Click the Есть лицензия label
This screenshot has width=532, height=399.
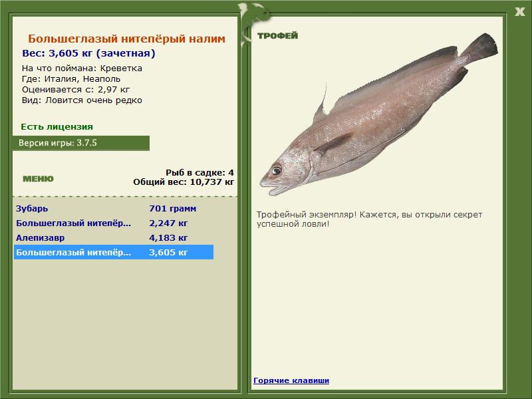[x=57, y=126]
